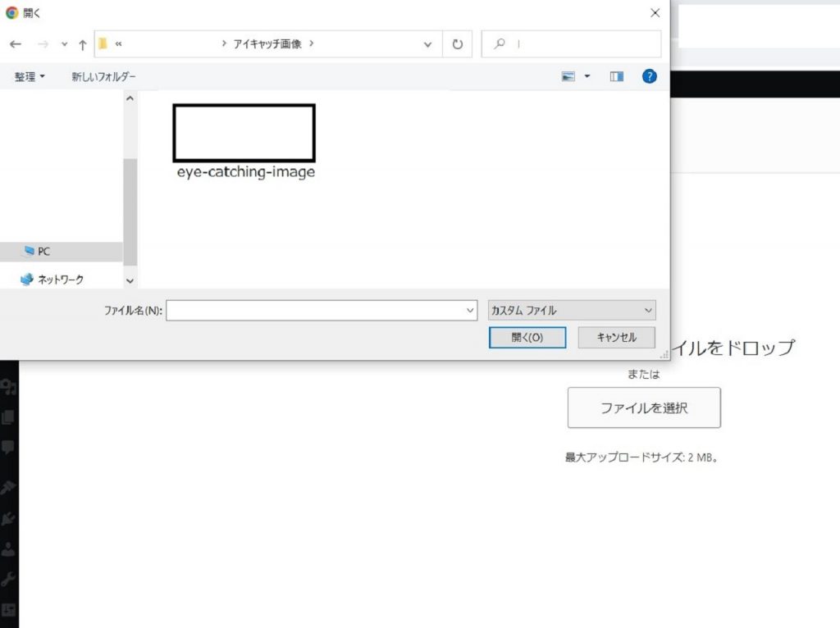Select the アイキャッチ画像 breadcrumb
Viewport: 840px width, 628px height.
pyautogui.click(x=267, y=44)
